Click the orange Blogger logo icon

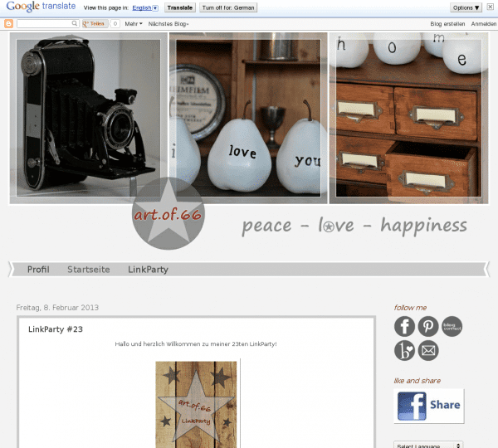[9, 24]
